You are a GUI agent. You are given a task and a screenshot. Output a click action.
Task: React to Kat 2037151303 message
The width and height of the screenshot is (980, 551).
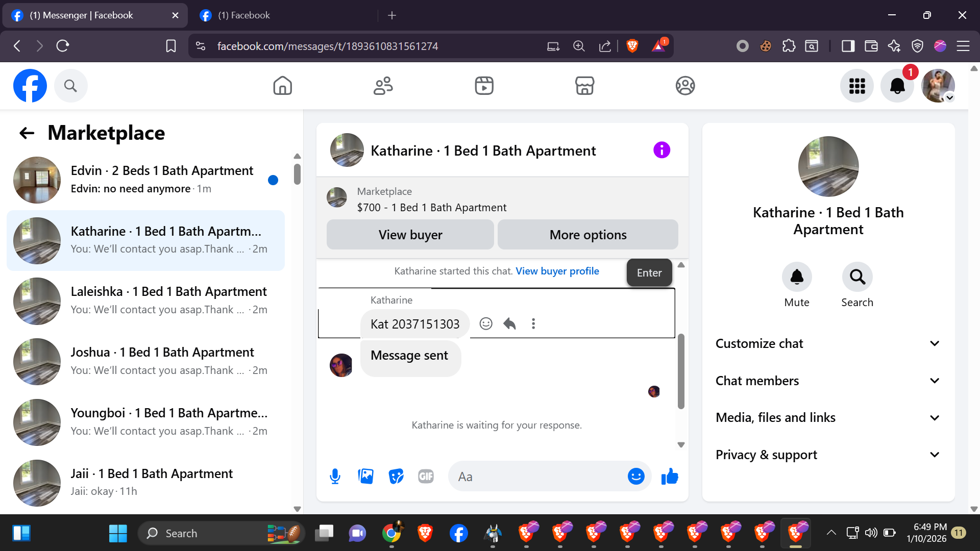click(x=486, y=323)
